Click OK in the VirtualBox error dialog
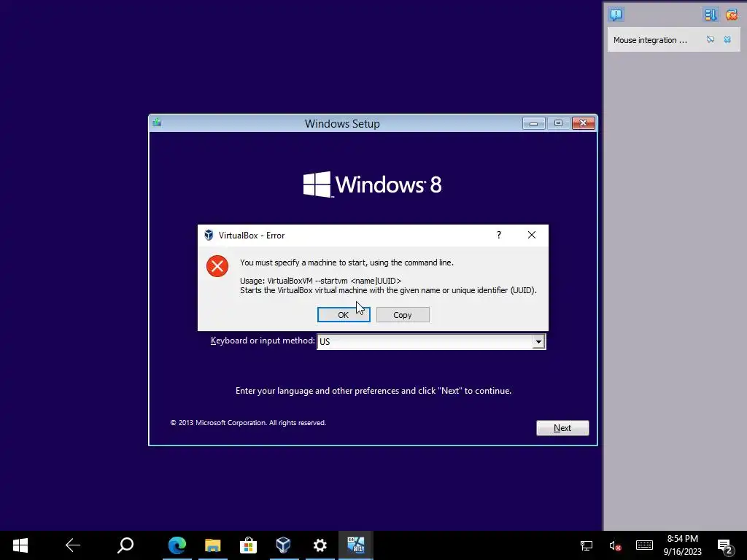This screenshot has height=560, width=747. (344, 315)
